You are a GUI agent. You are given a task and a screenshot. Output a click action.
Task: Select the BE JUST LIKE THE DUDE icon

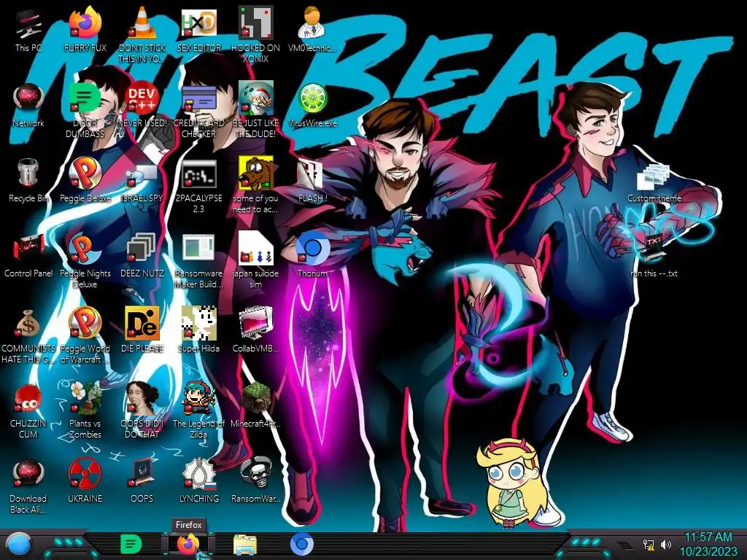point(255,98)
